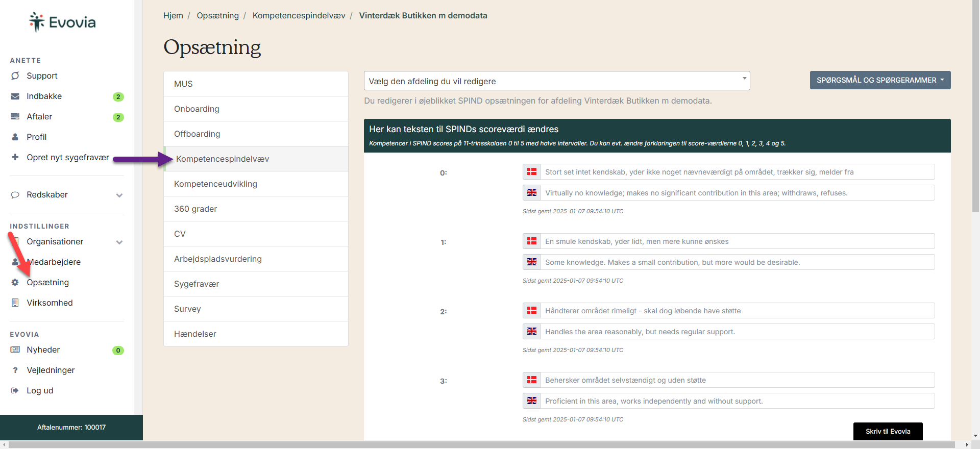Click the Aftaler badge showing 2
980x449 pixels.
tap(118, 117)
